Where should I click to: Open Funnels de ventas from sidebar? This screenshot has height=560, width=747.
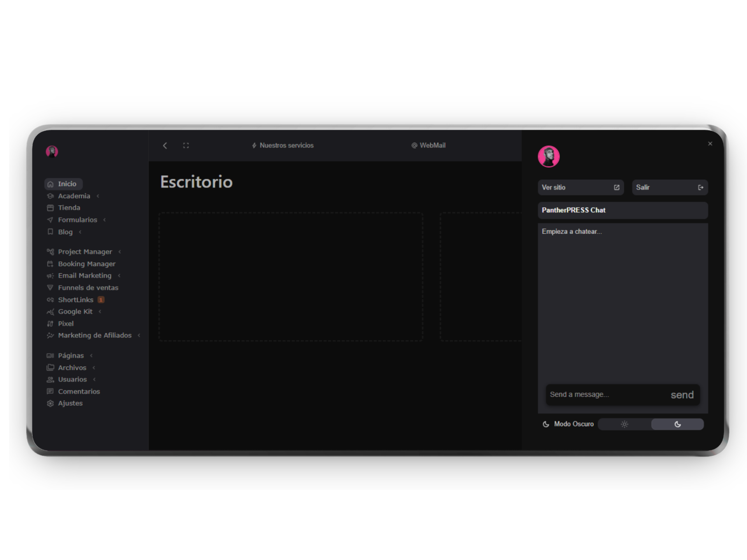click(88, 288)
